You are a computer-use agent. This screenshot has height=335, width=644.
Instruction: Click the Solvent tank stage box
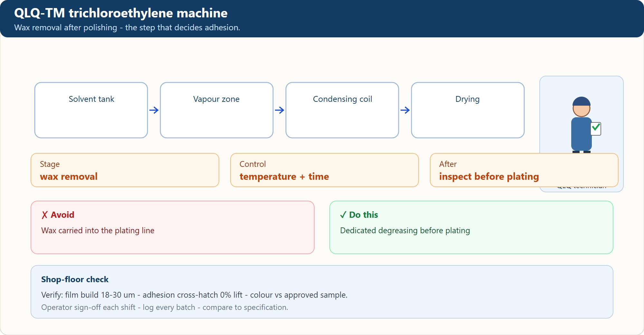click(91, 110)
